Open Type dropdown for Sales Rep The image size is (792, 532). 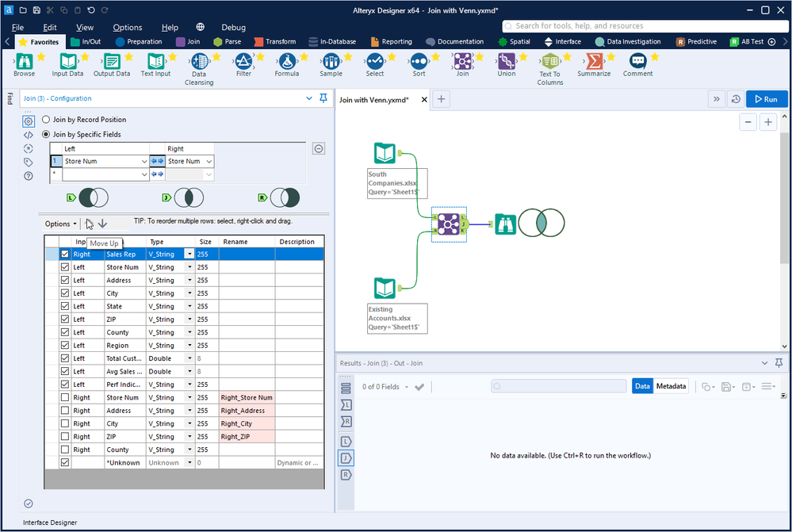click(189, 254)
